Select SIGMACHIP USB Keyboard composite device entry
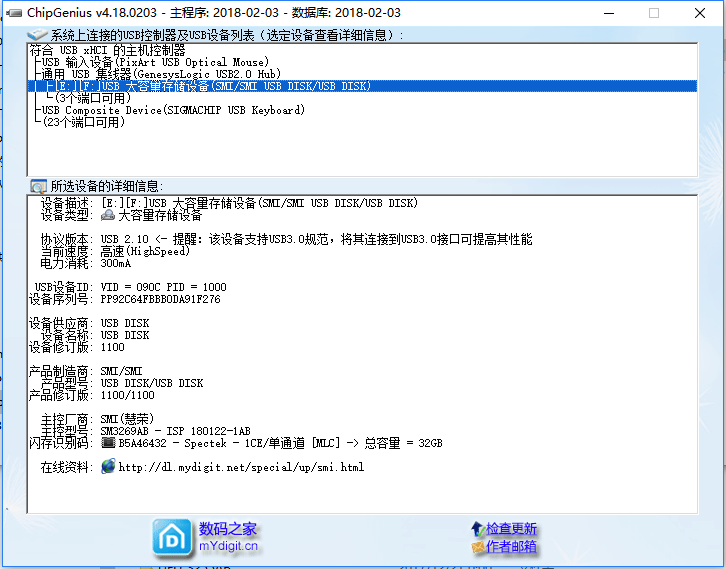Screen dimensions: 726x569 pyautogui.click(x=173, y=110)
